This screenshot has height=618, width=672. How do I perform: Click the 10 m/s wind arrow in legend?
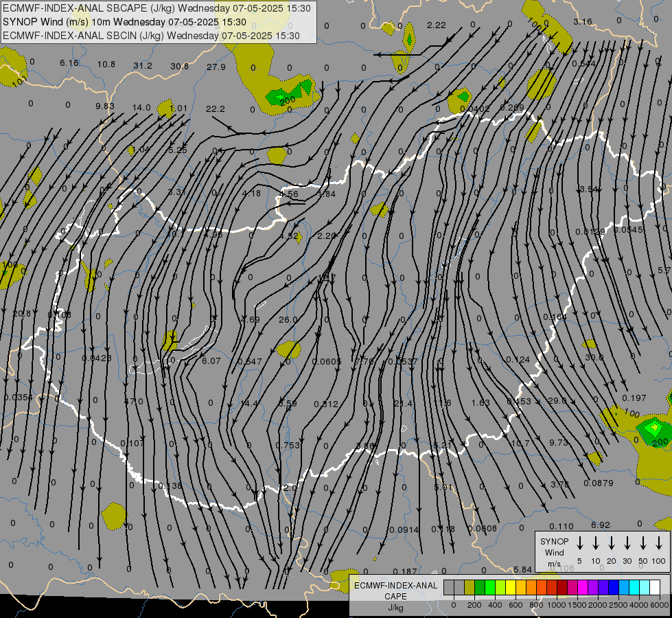596,543
